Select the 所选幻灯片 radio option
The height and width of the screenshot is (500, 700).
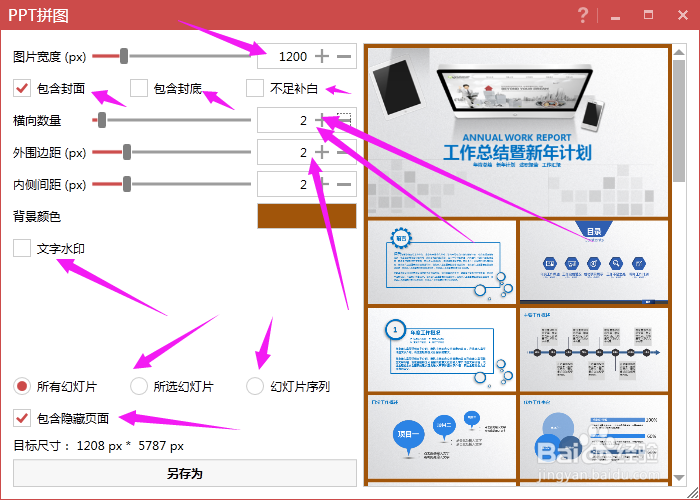pos(139,386)
